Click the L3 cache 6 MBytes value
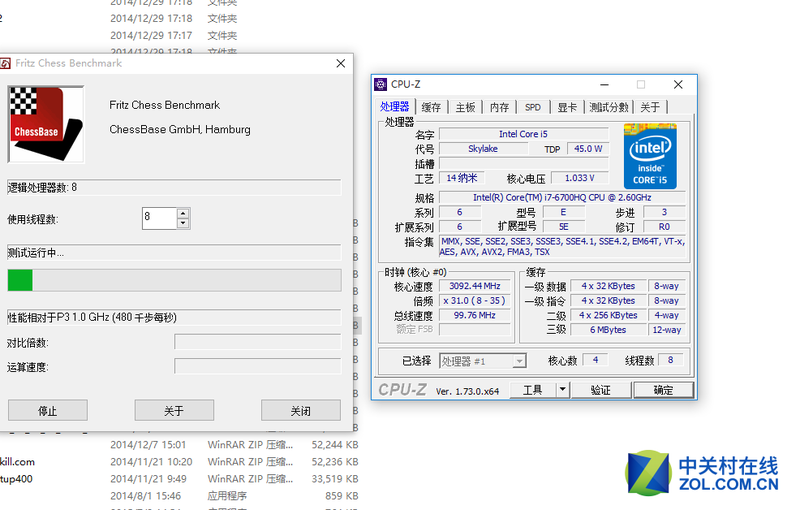Image resolution: width=800 pixels, height=510 pixels. [x=608, y=330]
